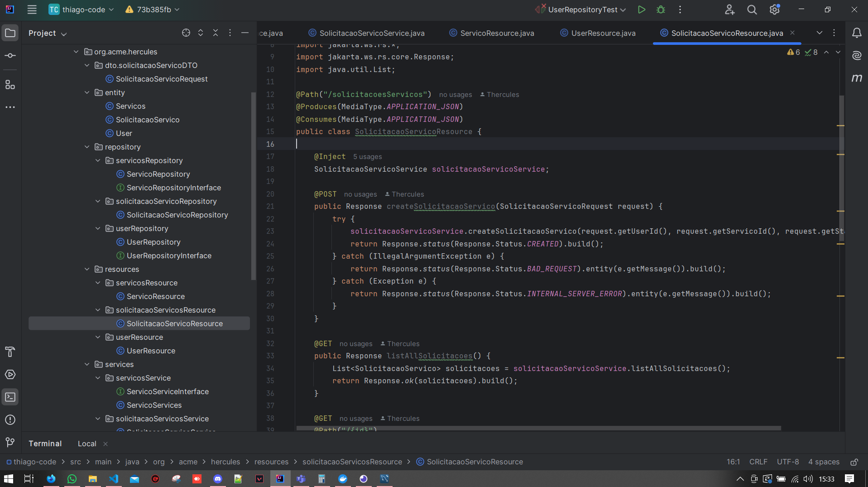
Task: Open the Maven tool window
Action: [857, 78]
